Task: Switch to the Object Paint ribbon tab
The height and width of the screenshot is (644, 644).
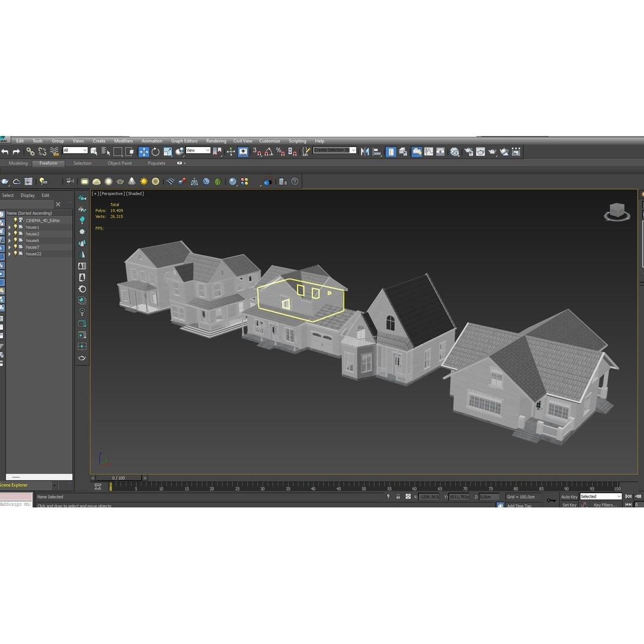Action: coord(119,163)
